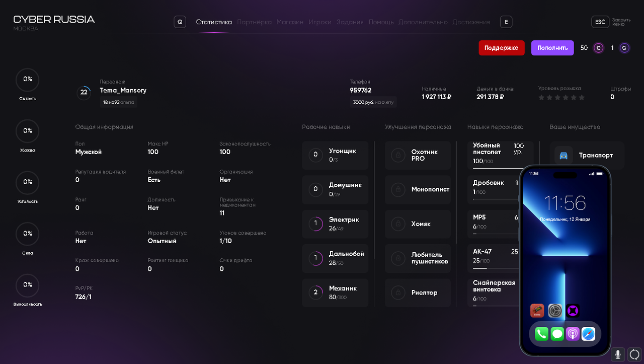Open the dynamite game app on the phone

pos(537,311)
